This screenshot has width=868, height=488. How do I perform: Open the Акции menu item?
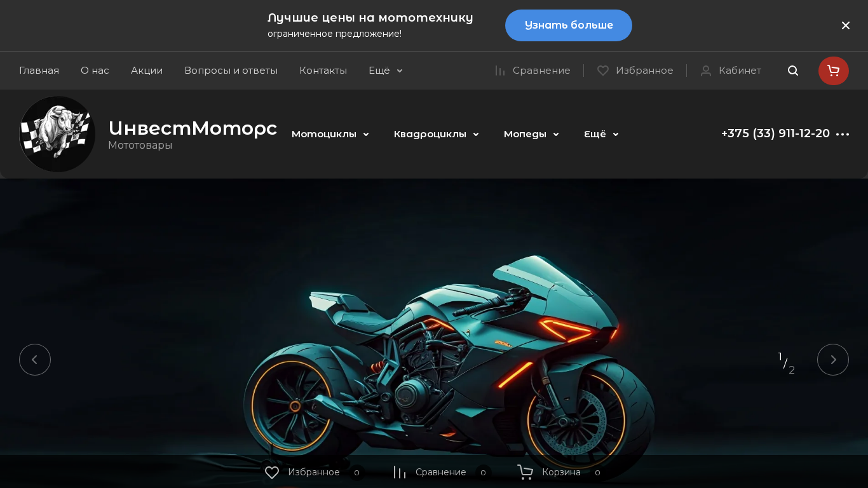coord(147,71)
